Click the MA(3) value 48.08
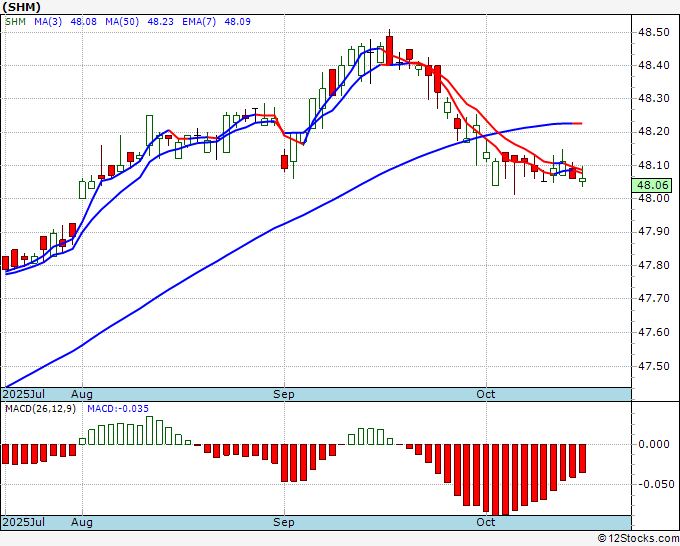Screen dimensions: 680x546 click(x=83, y=21)
